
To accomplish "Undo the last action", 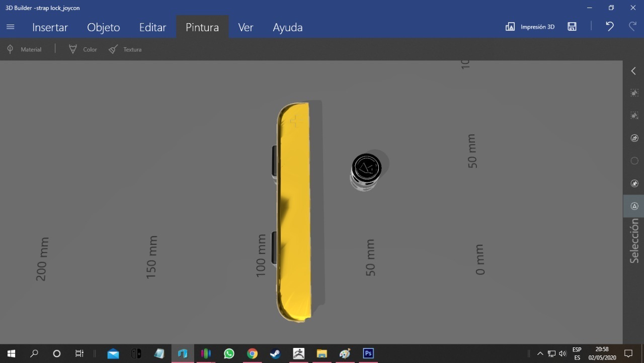I will click(x=610, y=27).
